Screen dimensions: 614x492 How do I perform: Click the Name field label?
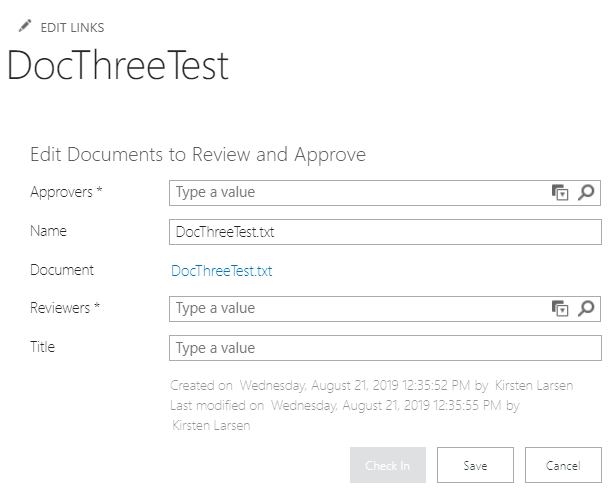pyautogui.click(x=49, y=231)
